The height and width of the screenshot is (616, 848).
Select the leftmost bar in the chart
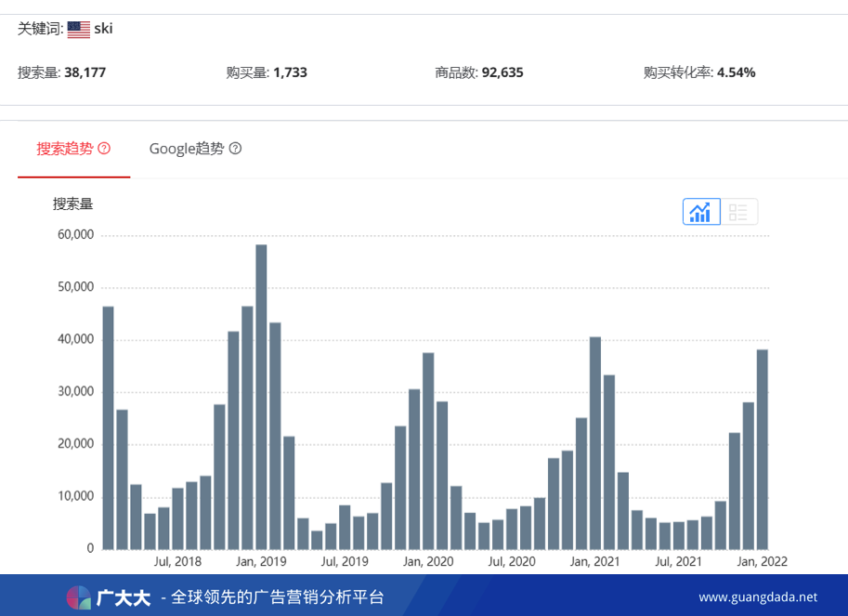coord(108,427)
